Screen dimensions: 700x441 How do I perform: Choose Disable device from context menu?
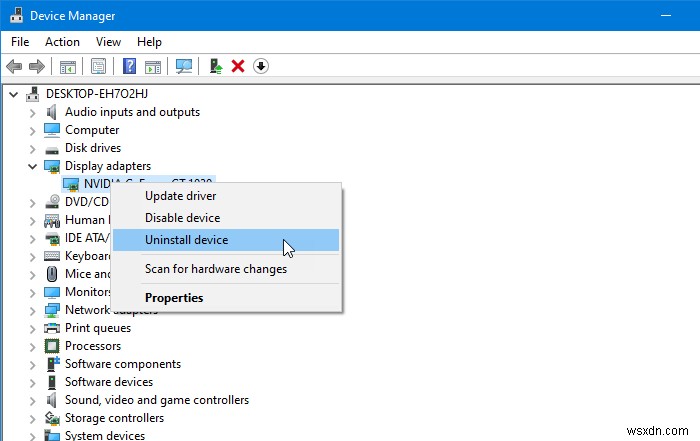226,218
